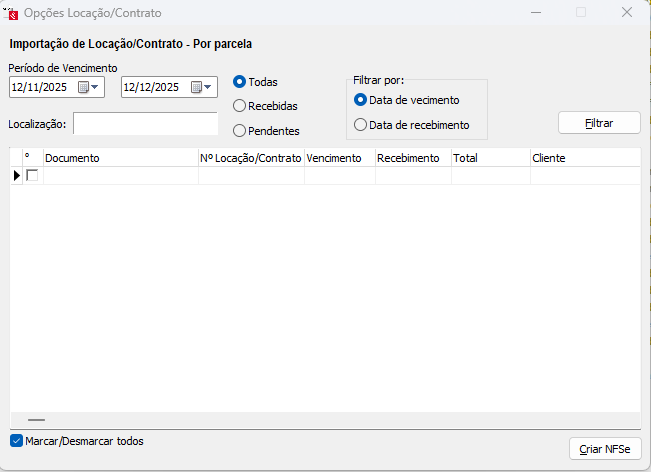The width and height of the screenshot is (651, 472).
Task: Expand start date dropdown arrow
Action: [x=96, y=87]
